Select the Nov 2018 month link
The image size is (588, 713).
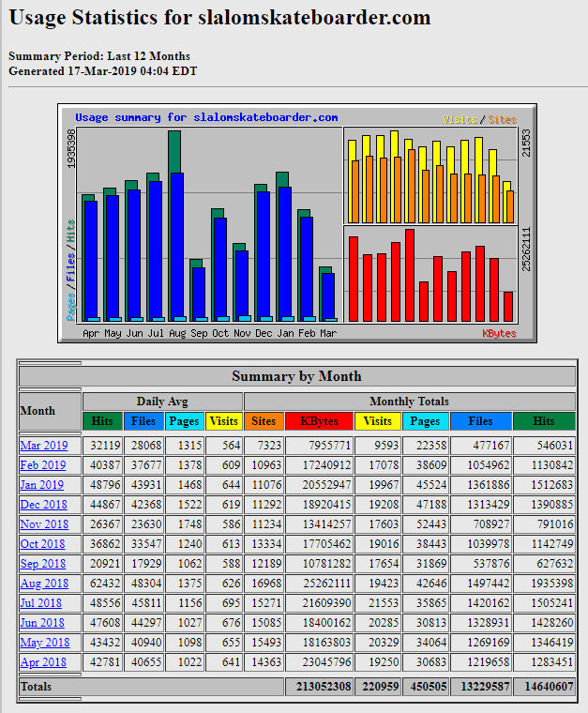[x=43, y=524]
